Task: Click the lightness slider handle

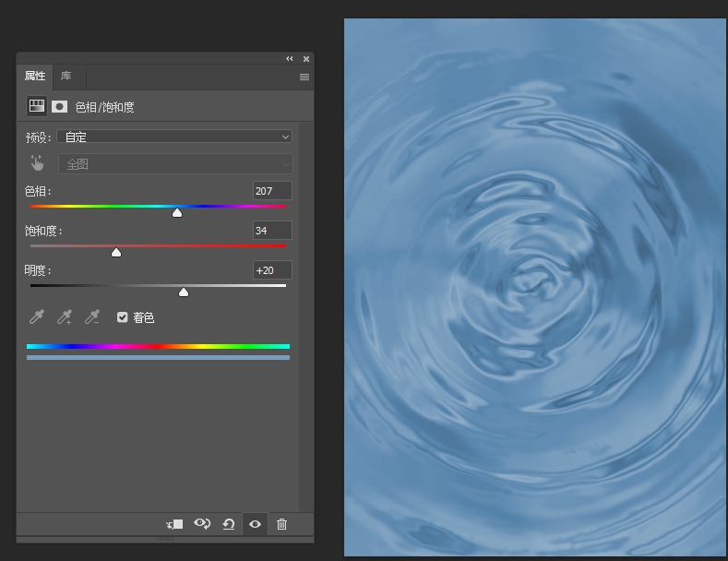Action: point(184,292)
